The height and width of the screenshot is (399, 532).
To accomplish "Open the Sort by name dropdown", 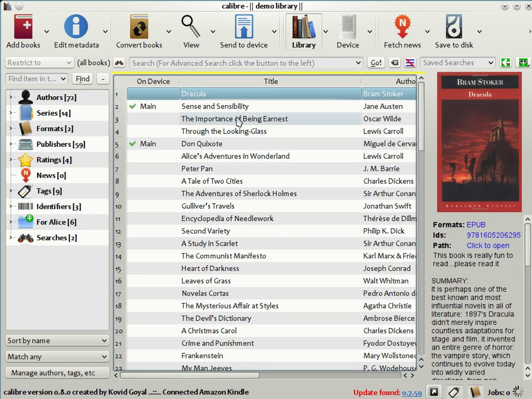I will click(x=57, y=340).
